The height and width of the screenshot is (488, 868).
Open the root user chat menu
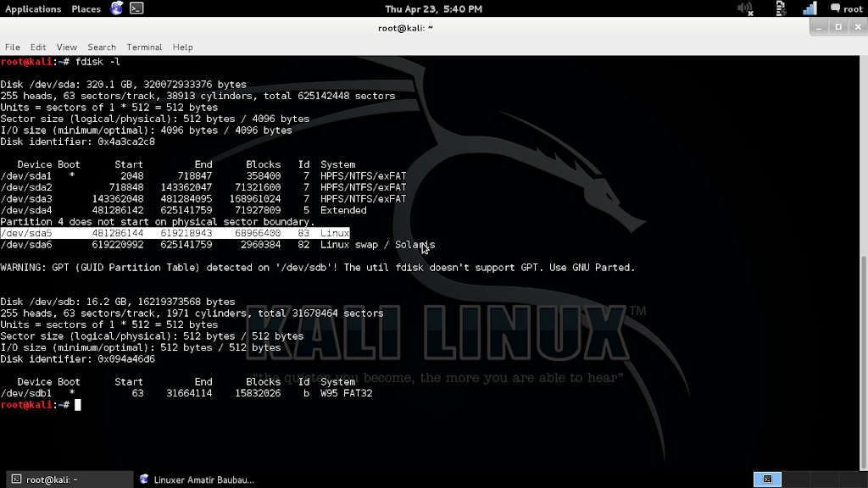coord(847,8)
